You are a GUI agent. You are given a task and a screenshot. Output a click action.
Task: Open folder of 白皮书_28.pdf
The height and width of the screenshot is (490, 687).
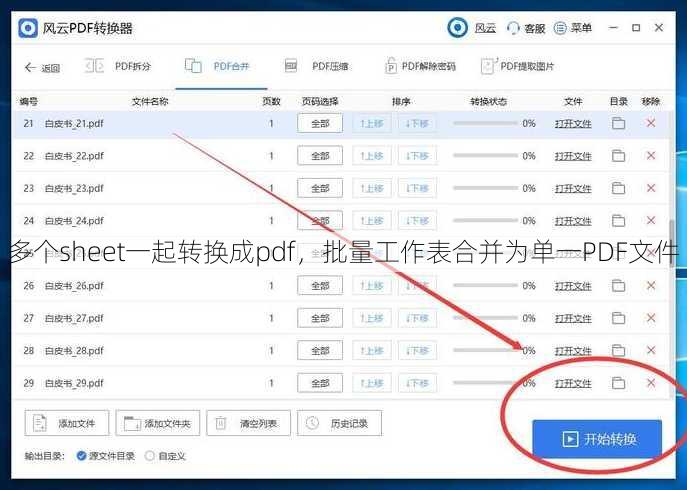click(618, 350)
